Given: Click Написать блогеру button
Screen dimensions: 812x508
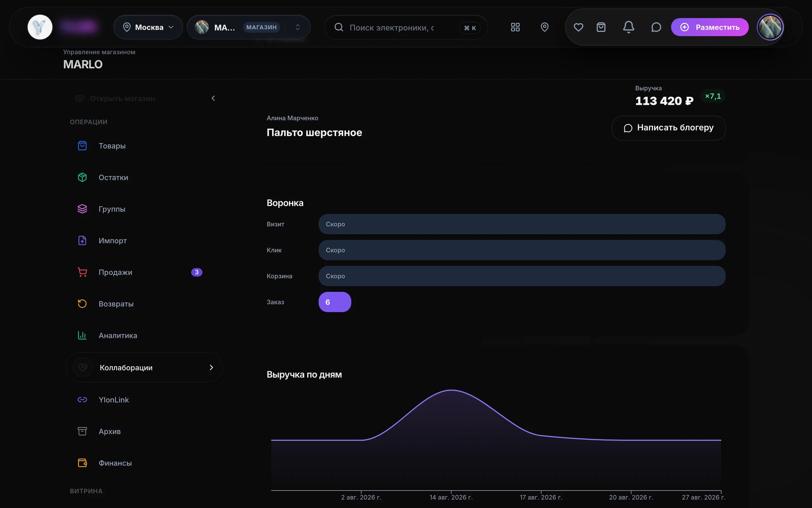Looking at the screenshot, I should click(x=668, y=128).
